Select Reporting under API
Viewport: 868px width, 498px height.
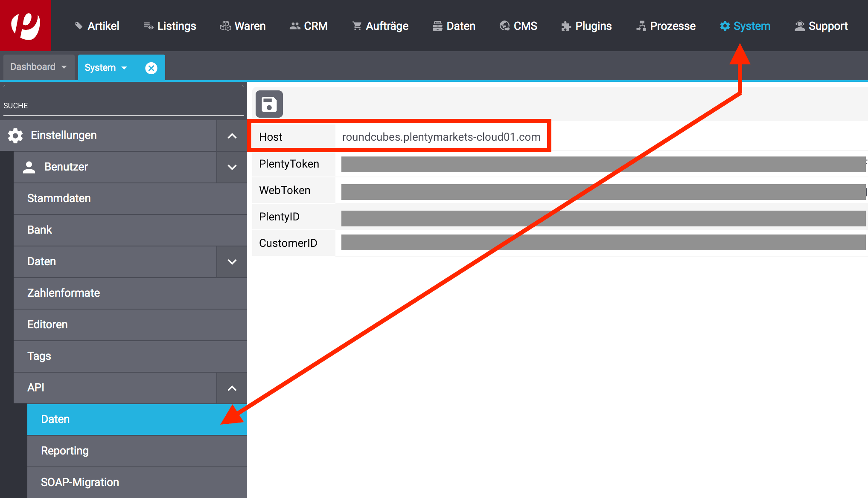[x=65, y=451]
